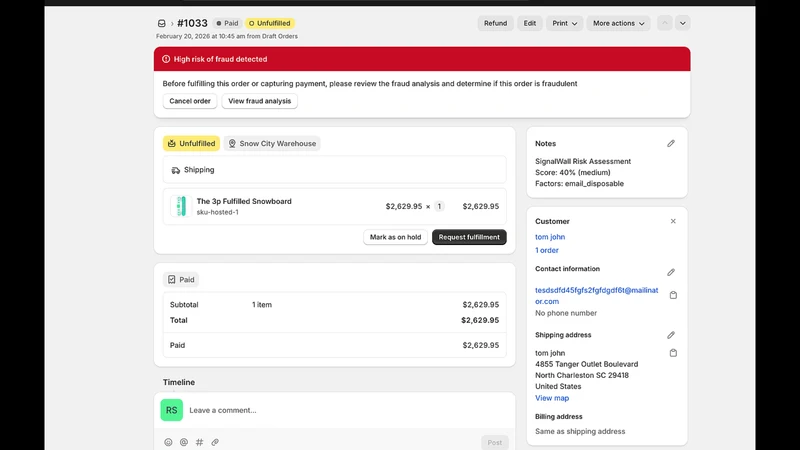The height and width of the screenshot is (450, 800).
Task: Open View fraud analysis
Action: click(259, 101)
